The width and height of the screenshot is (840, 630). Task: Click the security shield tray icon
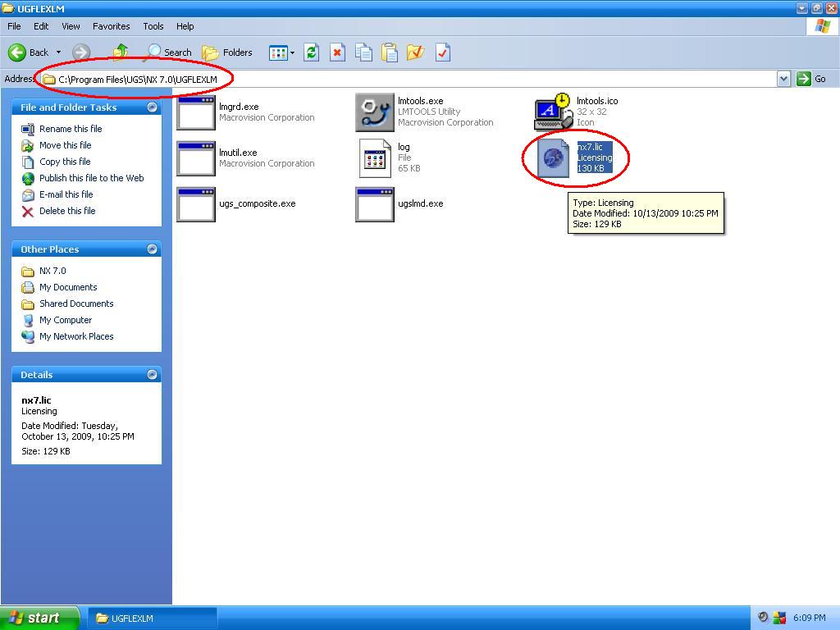[779, 619]
